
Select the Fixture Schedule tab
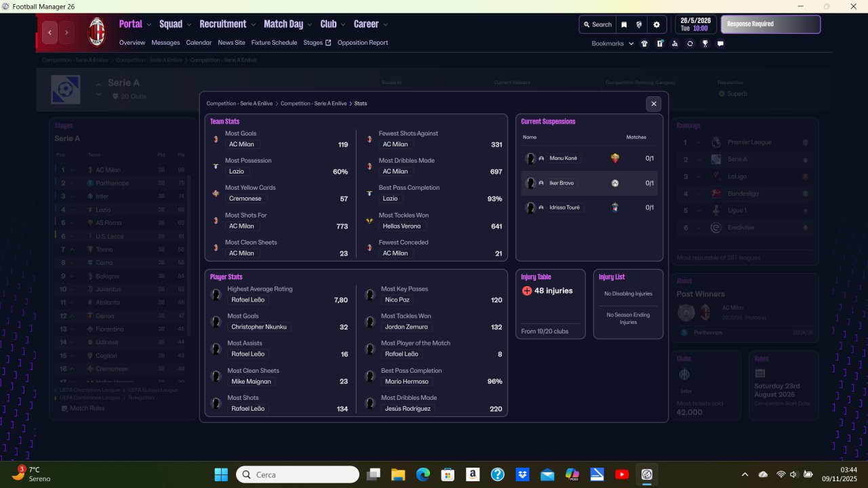pos(274,43)
